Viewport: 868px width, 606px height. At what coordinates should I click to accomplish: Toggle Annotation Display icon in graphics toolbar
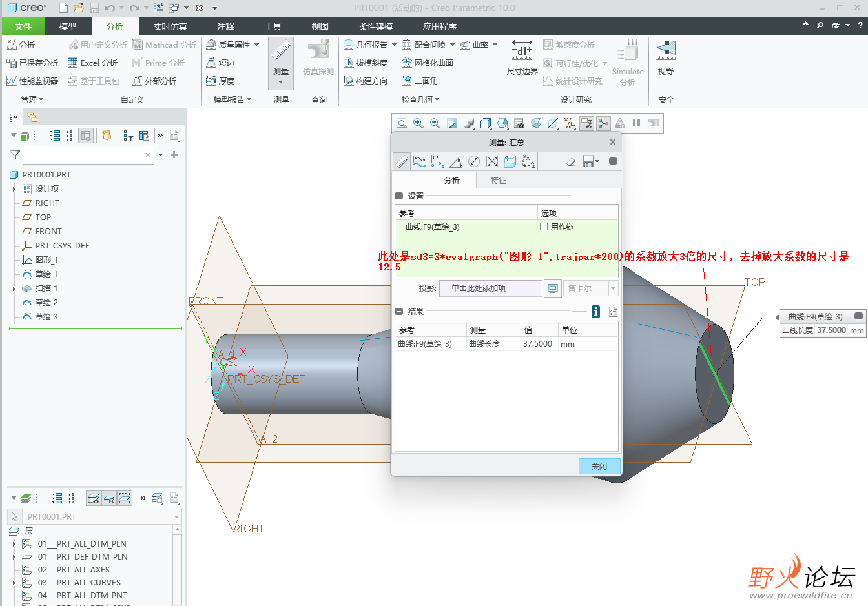586,123
